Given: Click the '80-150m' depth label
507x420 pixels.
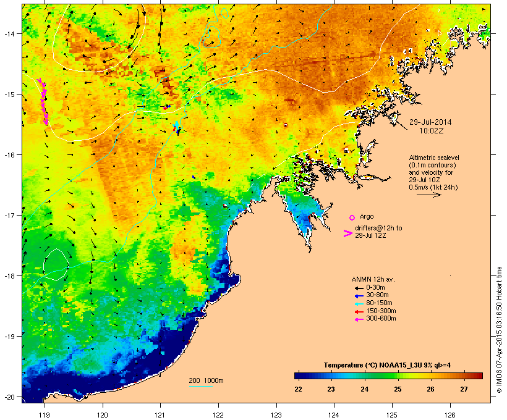Looking at the screenshot, I should [379, 303].
